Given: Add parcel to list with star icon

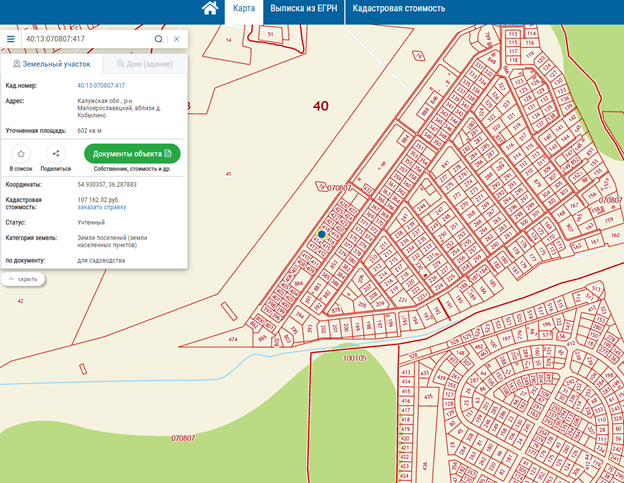Looking at the screenshot, I should click(x=21, y=153).
